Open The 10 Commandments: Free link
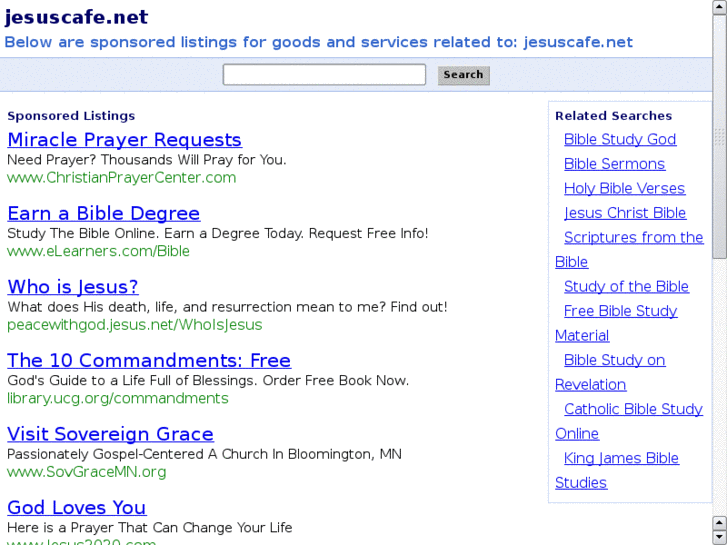The image size is (727, 545). pos(149,360)
